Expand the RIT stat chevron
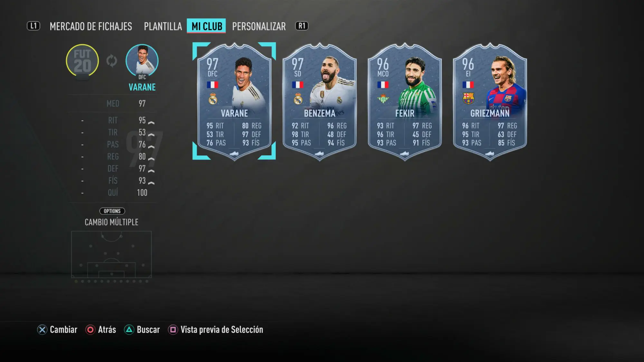Viewport: 644px width, 362px height. coord(151,123)
